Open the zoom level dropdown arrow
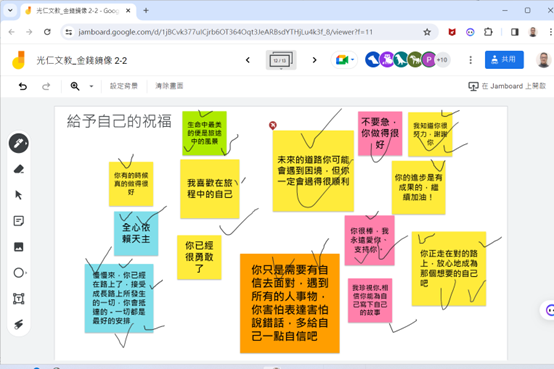Image resolution: width=554 pixels, height=369 pixels. click(x=91, y=86)
